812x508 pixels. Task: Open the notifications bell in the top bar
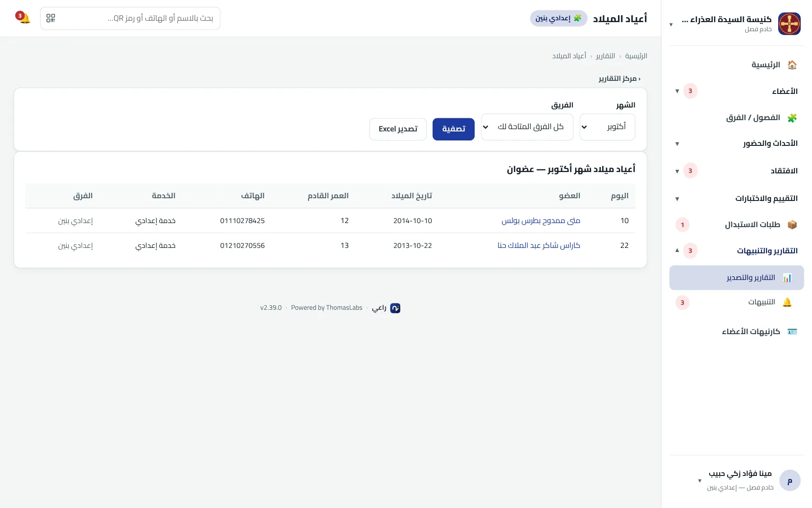(x=23, y=18)
